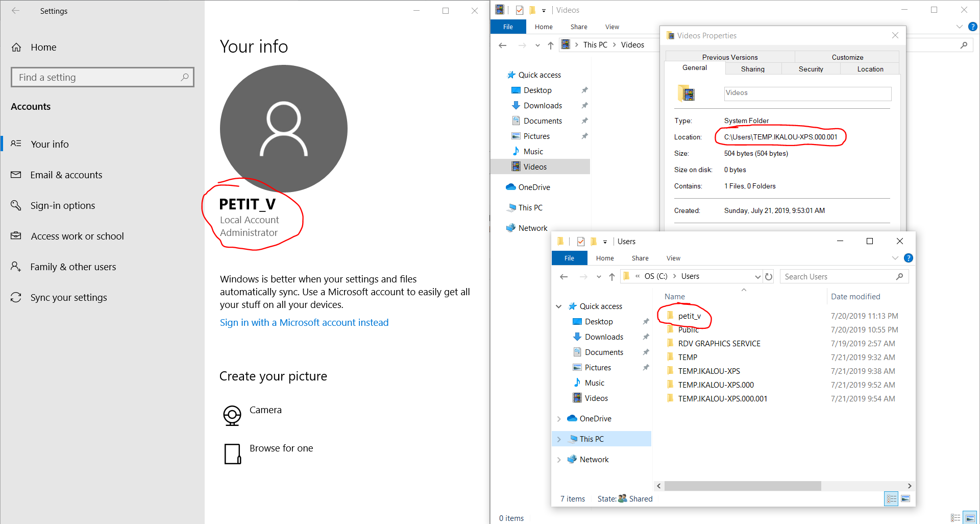
Task: Select the RDV GRAPHICS SERVICE folder
Action: tap(719, 343)
